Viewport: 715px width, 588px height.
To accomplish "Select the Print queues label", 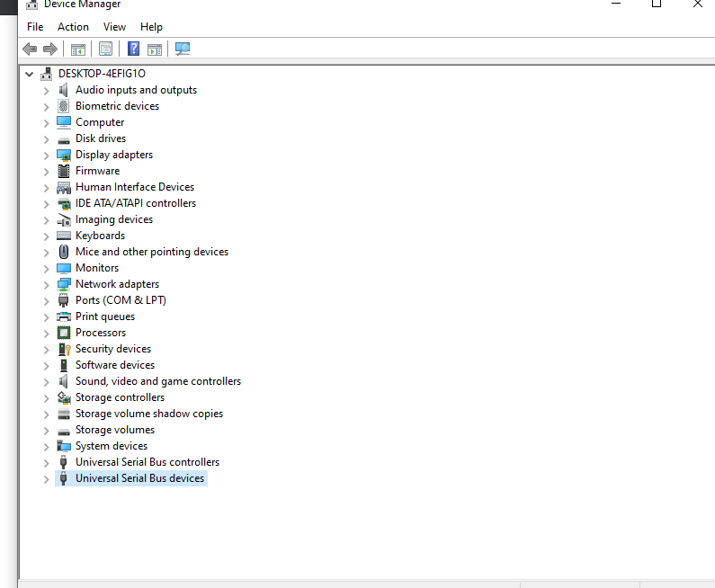I will point(105,316).
